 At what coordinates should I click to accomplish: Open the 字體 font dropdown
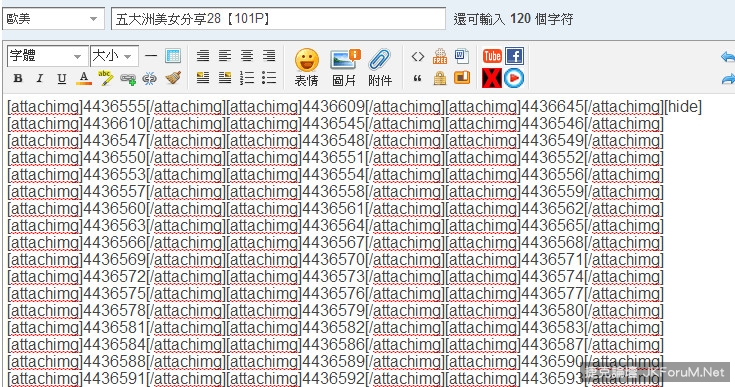click(x=47, y=56)
